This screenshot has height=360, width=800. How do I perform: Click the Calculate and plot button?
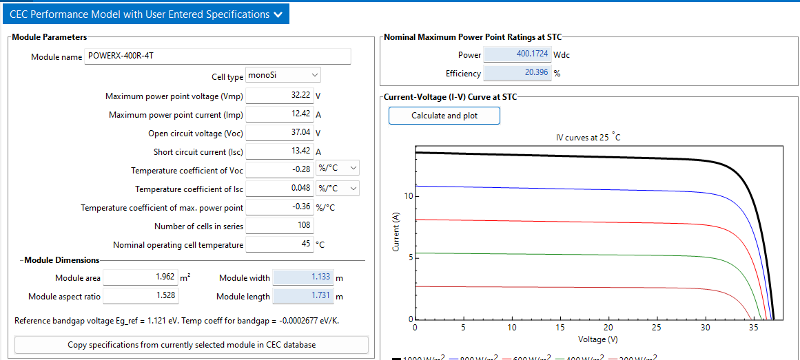click(x=444, y=116)
